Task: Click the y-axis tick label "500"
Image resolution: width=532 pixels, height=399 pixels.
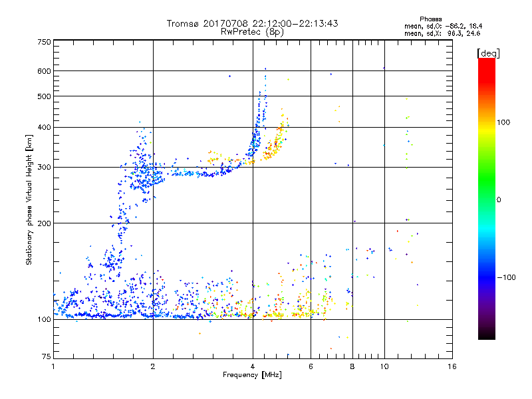Action: point(44,96)
